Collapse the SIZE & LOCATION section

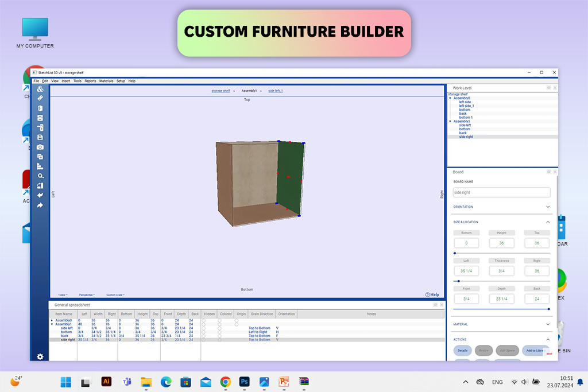tap(548, 222)
